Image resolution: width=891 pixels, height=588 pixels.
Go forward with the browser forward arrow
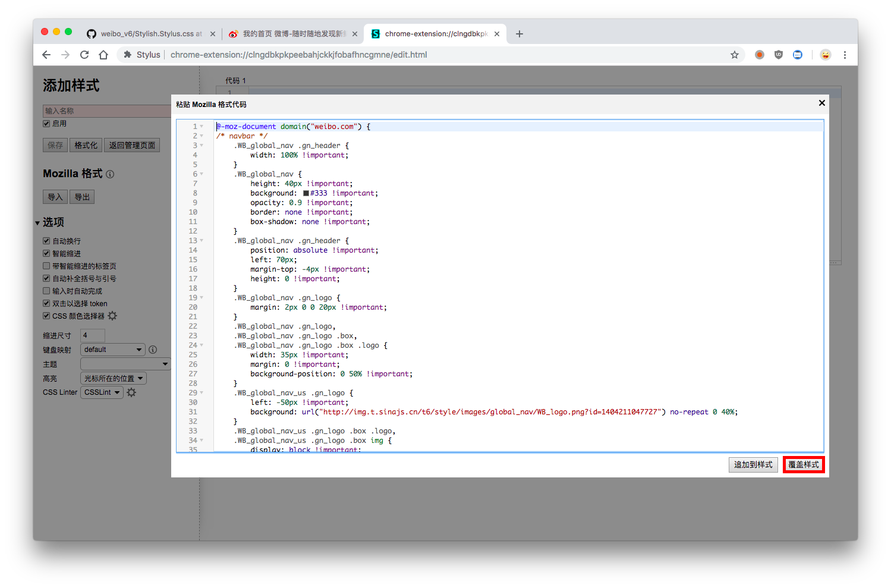click(65, 55)
